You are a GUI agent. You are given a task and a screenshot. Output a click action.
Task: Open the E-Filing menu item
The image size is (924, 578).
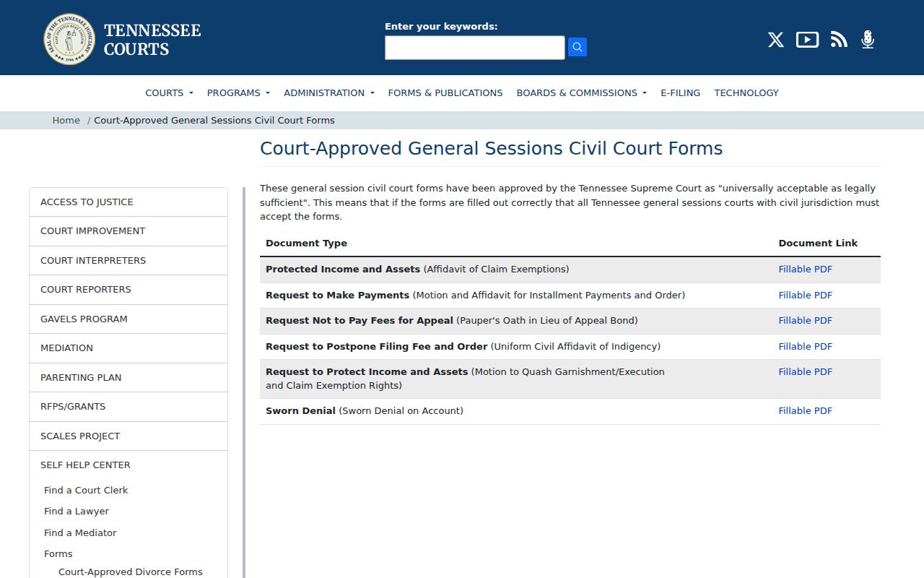click(680, 92)
